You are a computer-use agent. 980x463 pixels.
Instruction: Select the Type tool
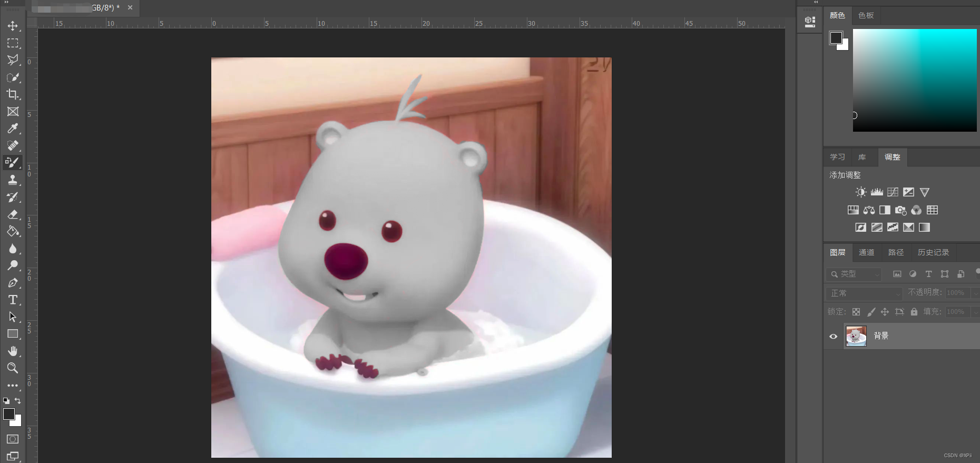coord(13,300)
